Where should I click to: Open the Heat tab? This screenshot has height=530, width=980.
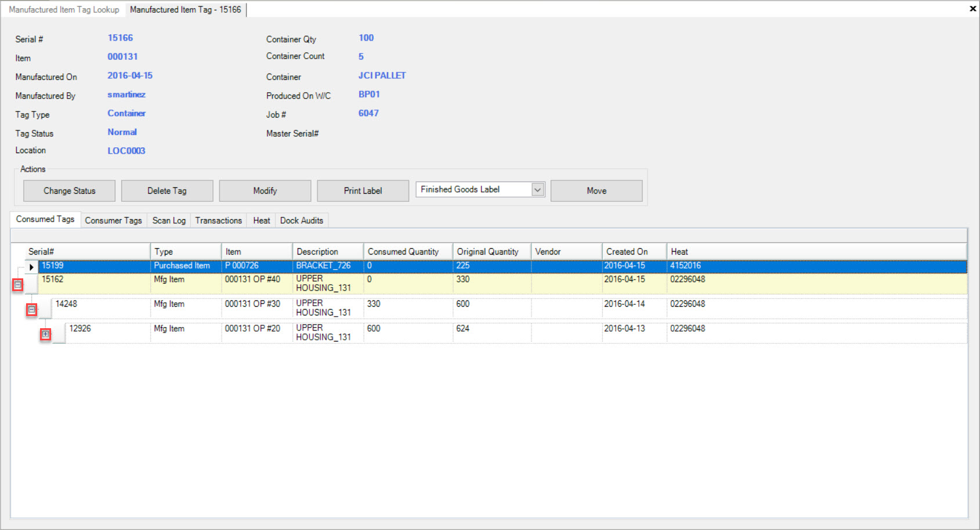262,220
